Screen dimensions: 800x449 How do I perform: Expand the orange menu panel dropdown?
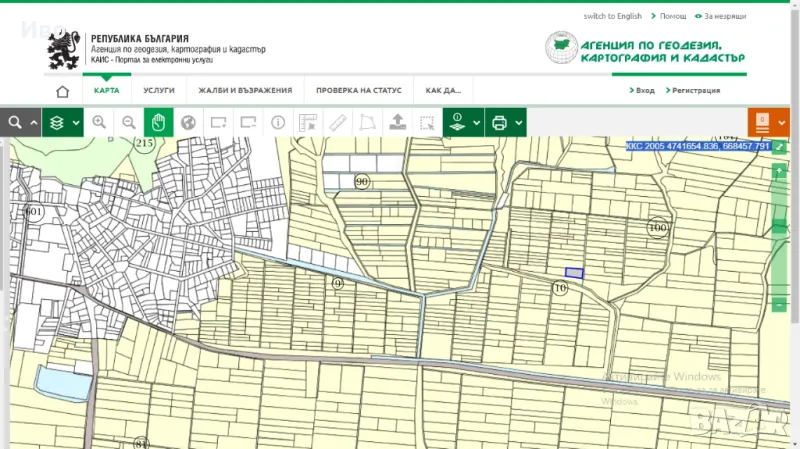(781, 123)
